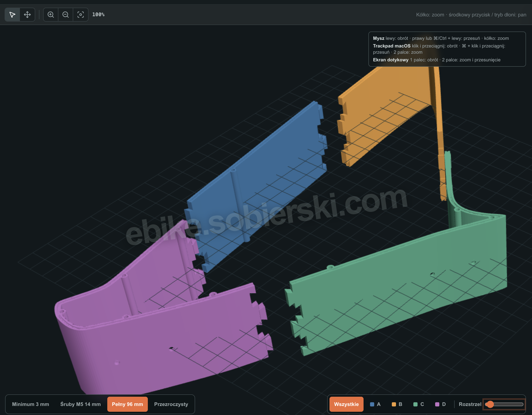Fit view with the focus frame icon
The height and width of the screenshot is (415, 532).
(81, 15)
